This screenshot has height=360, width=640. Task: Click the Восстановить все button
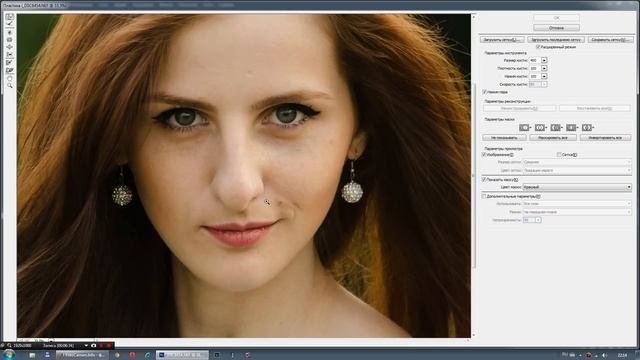[x=594, y=109]
